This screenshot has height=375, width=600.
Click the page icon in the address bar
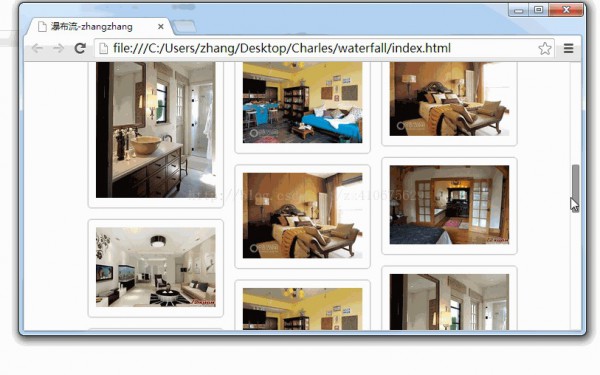[103, 49]
